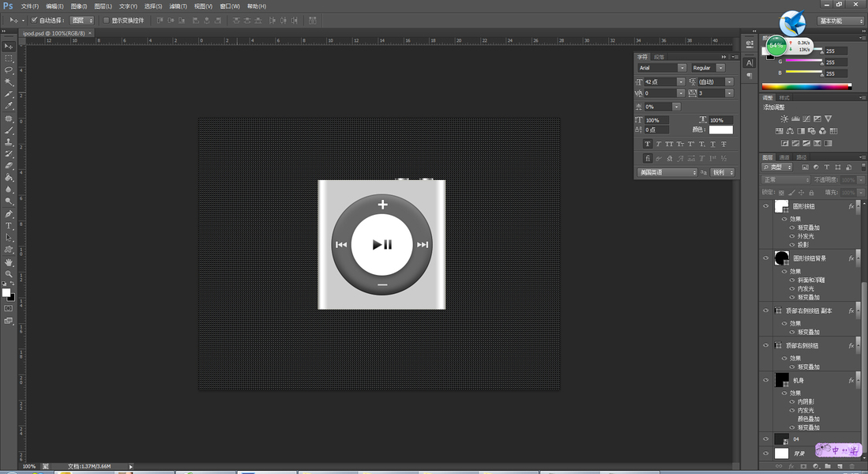Select the Clone Stamp tool

click(9, 142)
